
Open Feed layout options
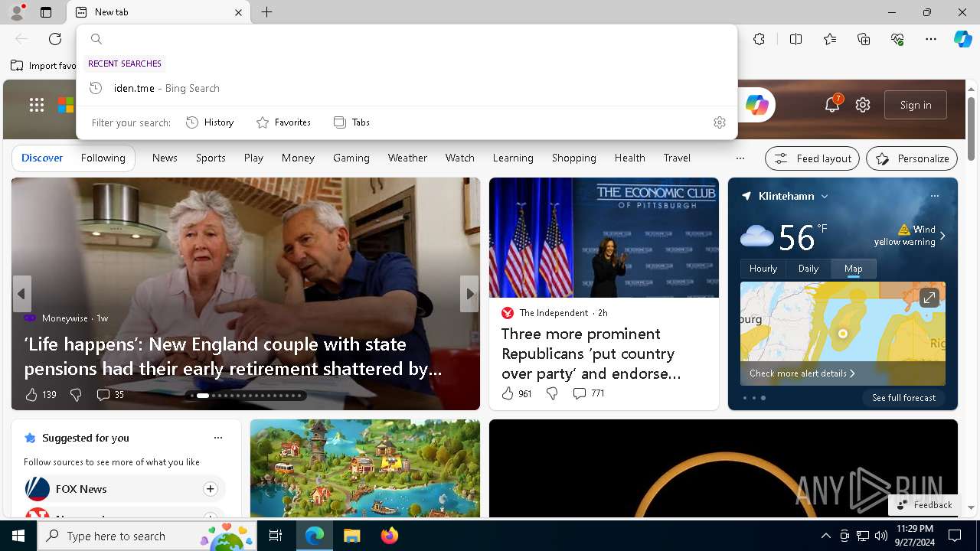coord(812,158)
